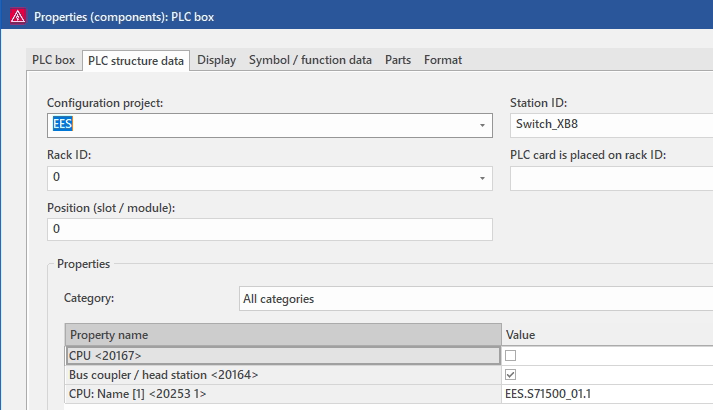Expand the Configuration project dropdown arrow
713x410 pixels.
[x=482, y=126]
